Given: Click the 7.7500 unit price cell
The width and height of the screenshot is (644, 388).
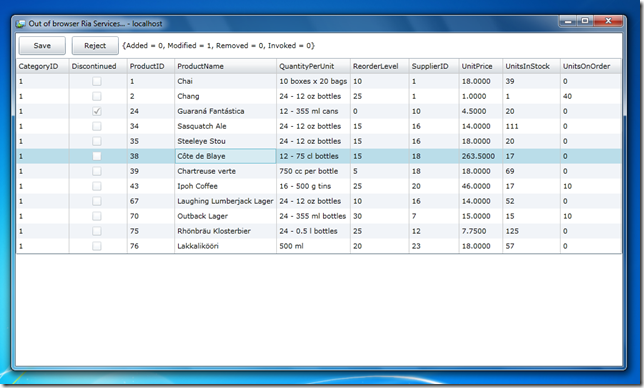Looking at the screenshot, I should click(481, 231).
